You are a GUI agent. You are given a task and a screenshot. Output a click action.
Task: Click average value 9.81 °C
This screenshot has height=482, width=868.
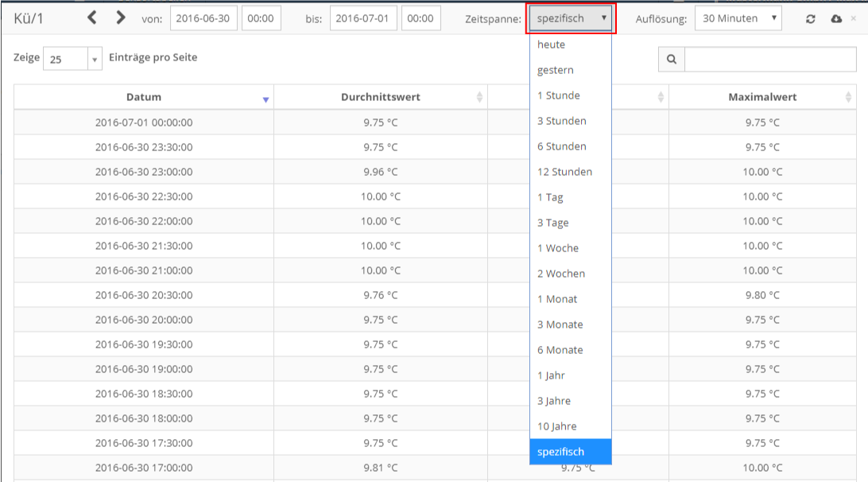(381, 468)
